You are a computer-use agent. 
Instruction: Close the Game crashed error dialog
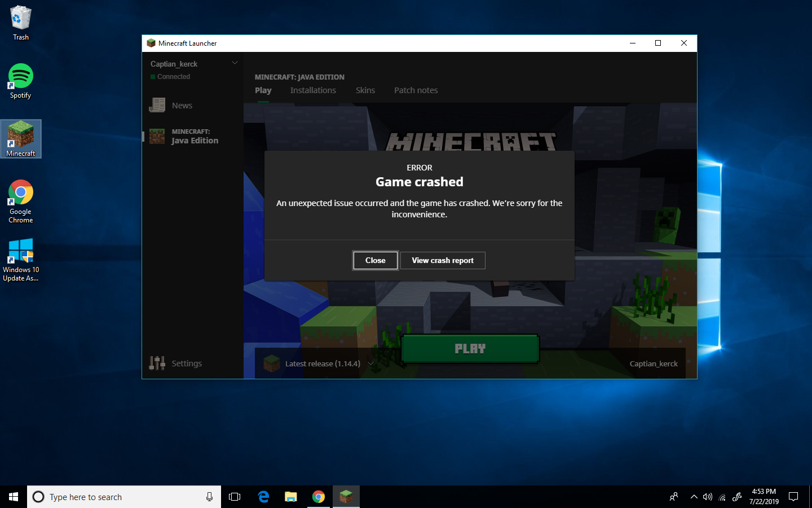tap(376, 260)
